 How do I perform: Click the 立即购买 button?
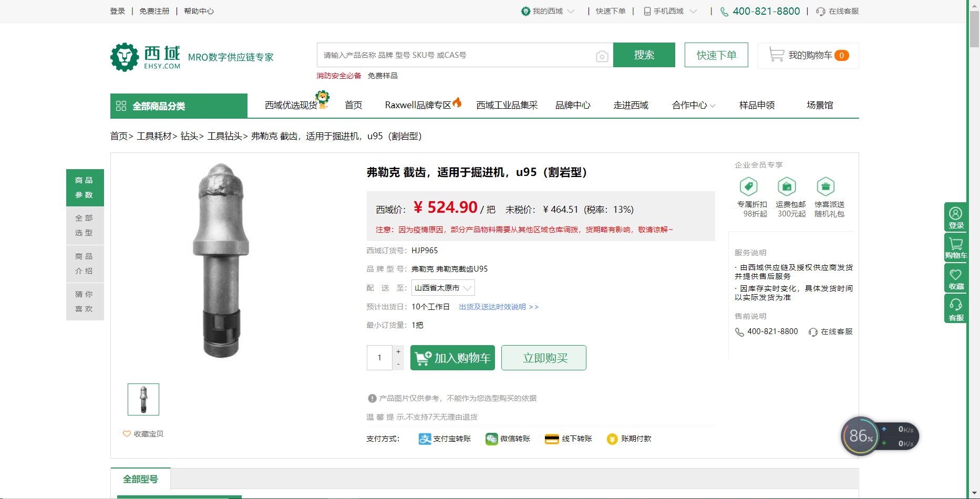pyautogui.click(x=544, y=358)
